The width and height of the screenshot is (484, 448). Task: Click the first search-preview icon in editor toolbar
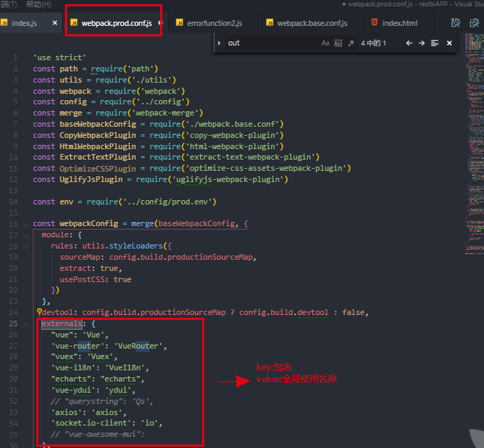(x=455, y=23)
